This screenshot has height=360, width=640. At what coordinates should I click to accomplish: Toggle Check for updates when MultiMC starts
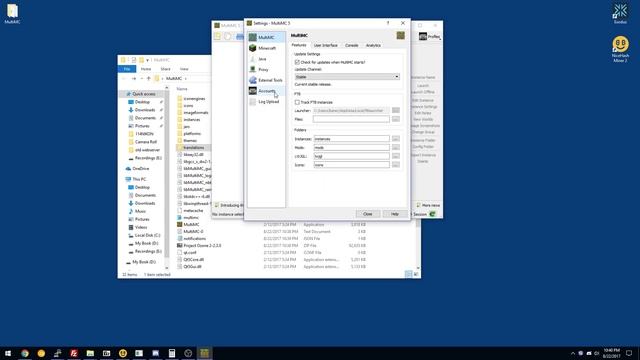297,62
